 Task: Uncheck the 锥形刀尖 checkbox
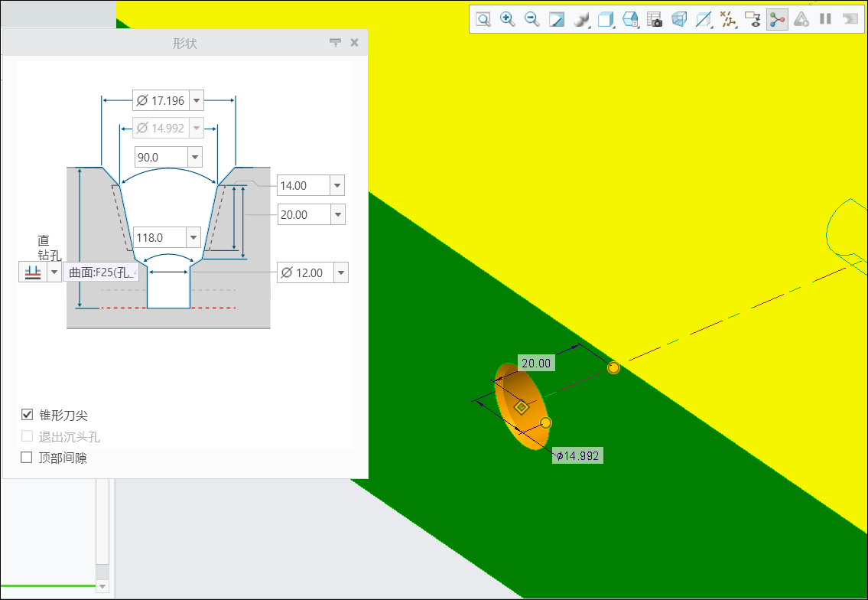click(x=28, y=416)
